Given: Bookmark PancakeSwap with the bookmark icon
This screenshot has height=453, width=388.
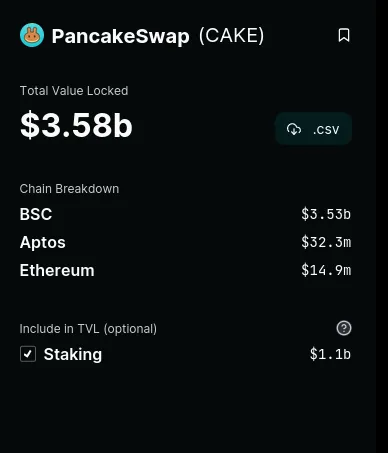Looking at the screenshot, I should click(344, 35).
